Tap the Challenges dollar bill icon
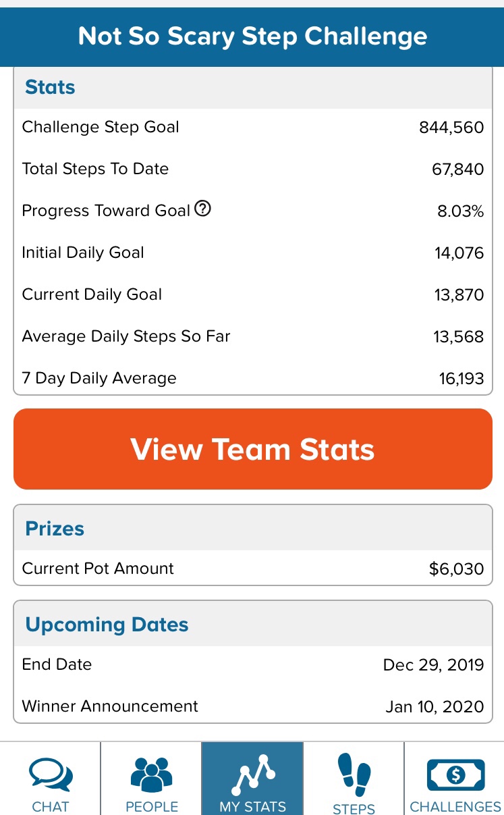The image size is (504, 815). (x=455, y=774)
